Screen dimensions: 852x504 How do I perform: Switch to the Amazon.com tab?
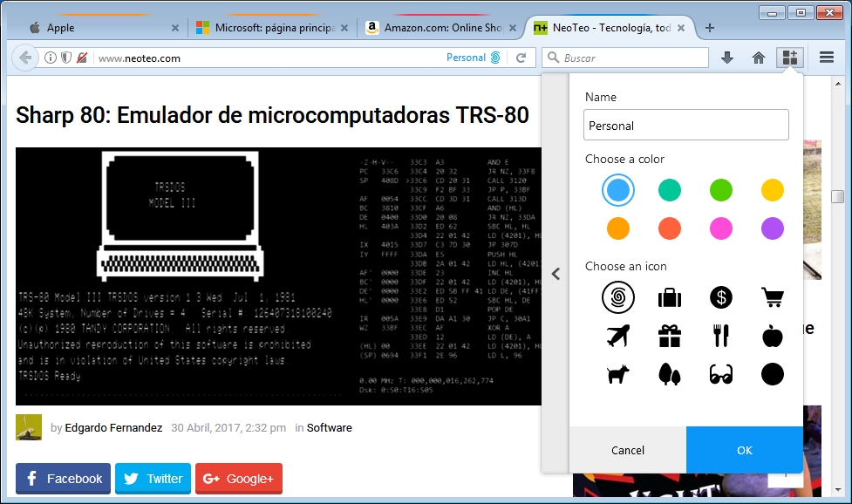(x=440, y=28)
